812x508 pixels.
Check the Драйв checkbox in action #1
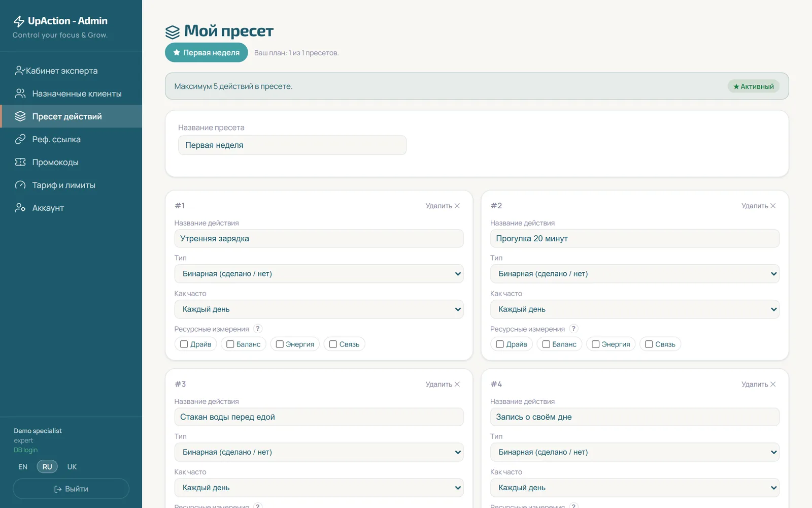tap(184, 344)
